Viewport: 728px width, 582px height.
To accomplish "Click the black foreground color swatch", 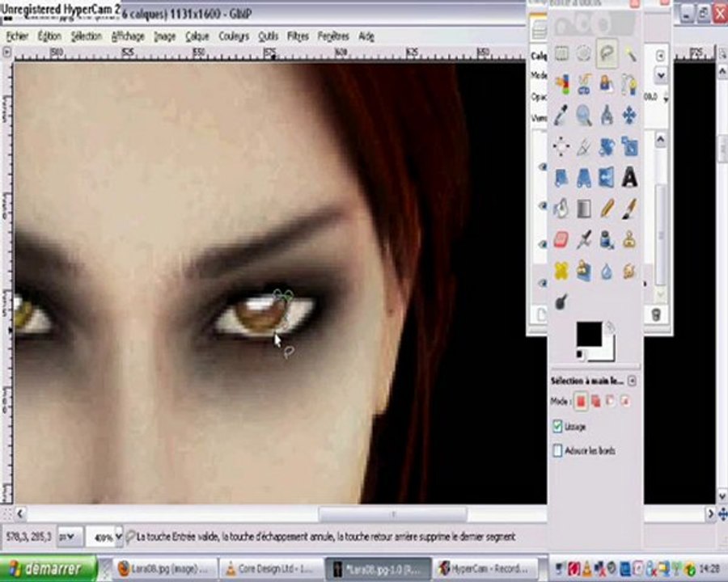I will point(589,334).
